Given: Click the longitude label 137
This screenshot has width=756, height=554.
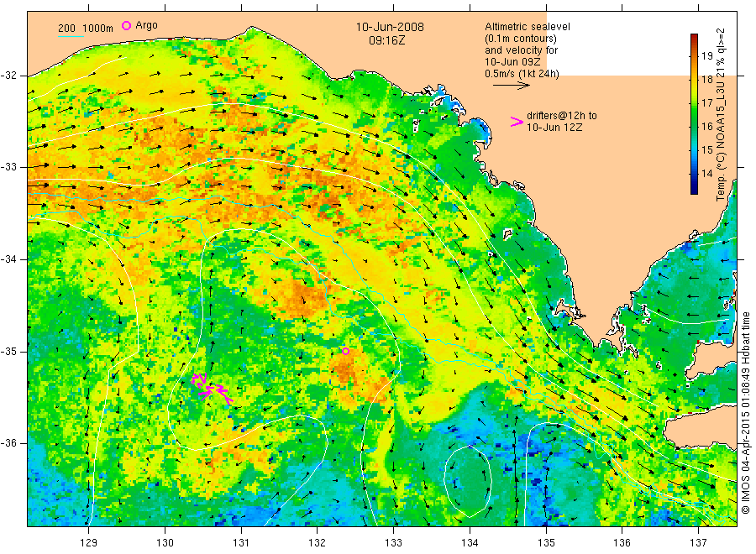Looking at the screenshot, I should click(x=698, y=543).
